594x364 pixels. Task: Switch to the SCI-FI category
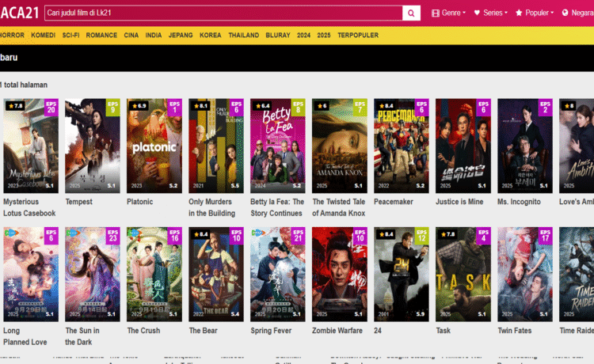point(70,36)
